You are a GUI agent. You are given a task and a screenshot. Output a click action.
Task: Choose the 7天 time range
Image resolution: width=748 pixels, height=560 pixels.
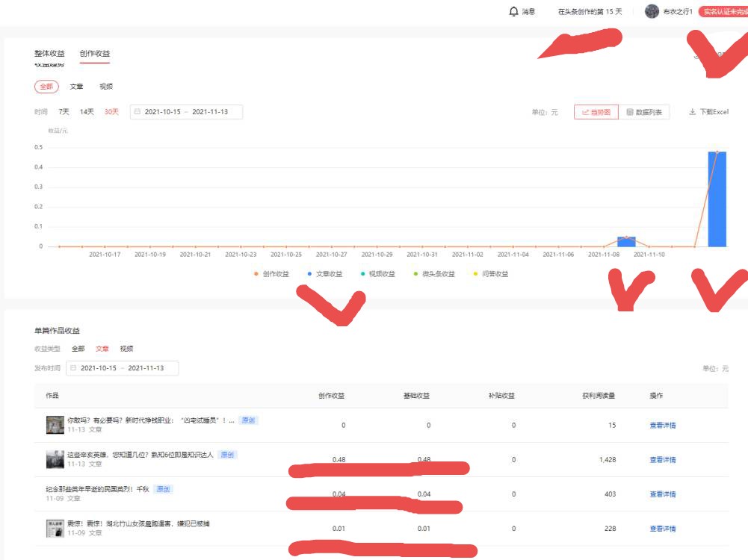pos(64,111)
